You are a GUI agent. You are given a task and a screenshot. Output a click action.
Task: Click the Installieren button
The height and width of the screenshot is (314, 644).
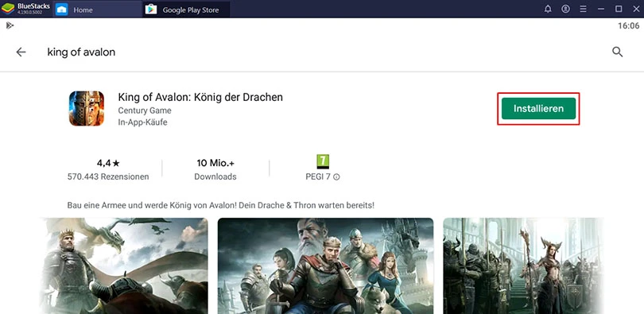538,109
